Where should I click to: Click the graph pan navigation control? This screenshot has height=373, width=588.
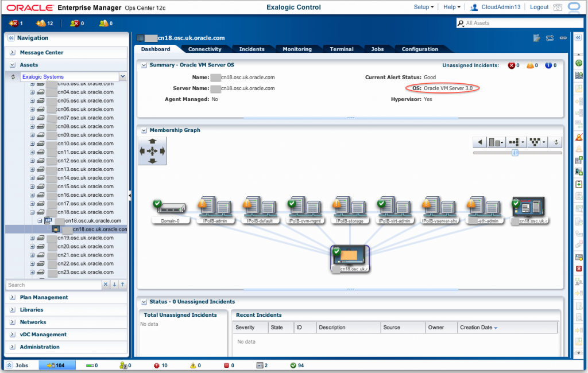152,151
